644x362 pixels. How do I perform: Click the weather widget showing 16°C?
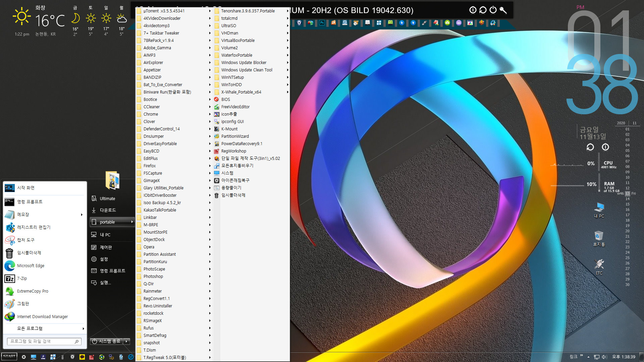[50, 21]
